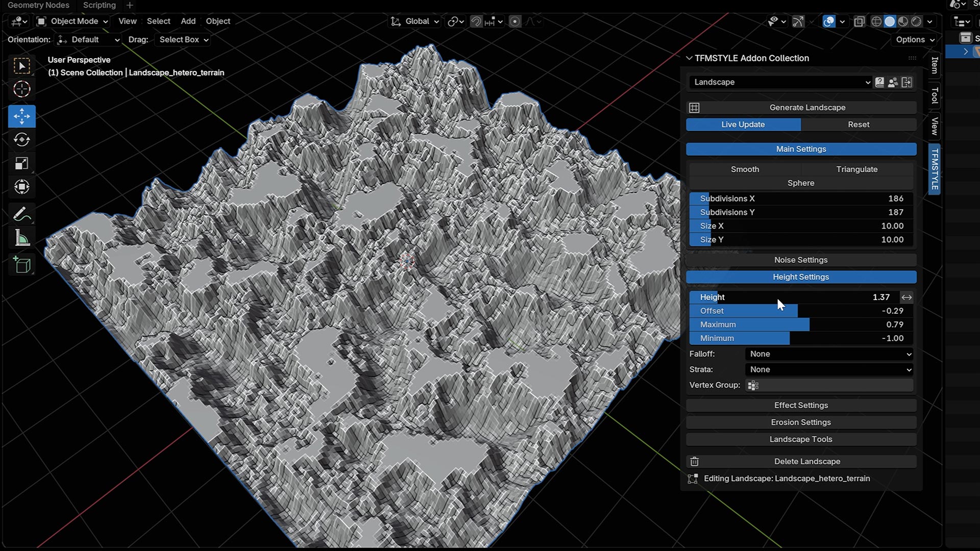Click the Maximum height slider

801,324
